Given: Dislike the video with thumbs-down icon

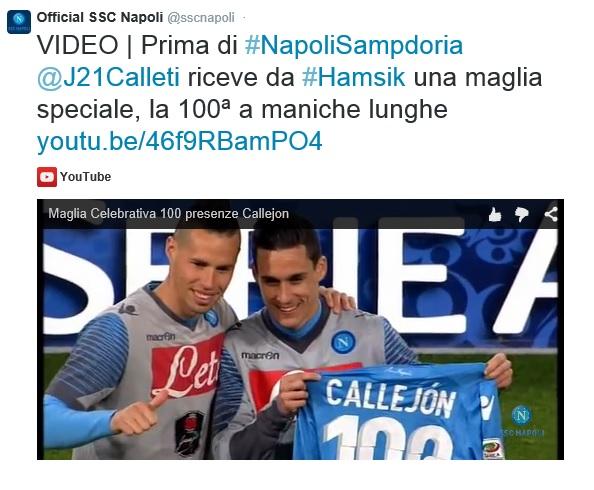Looking at the screenshot, I should coord(522,214).
